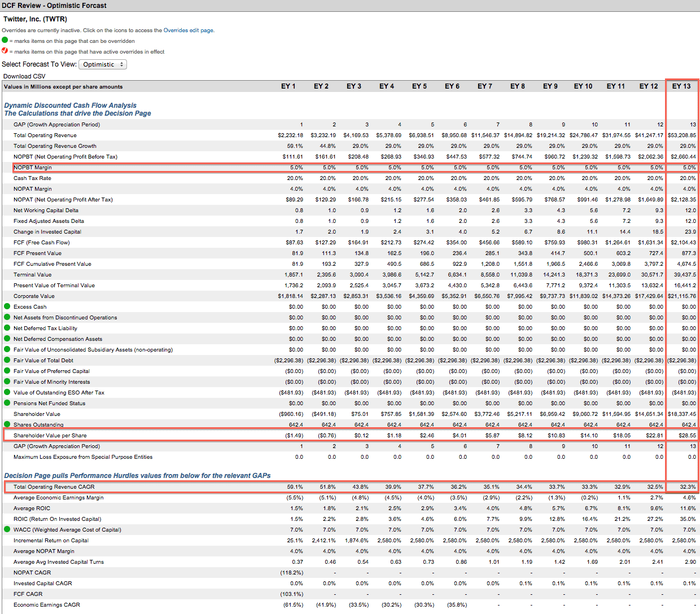Image resolution: width=700 pixels, height=614 pixels.
Task: Click the 32.3% revenue CAGR value
Action: tap(688, 487)
